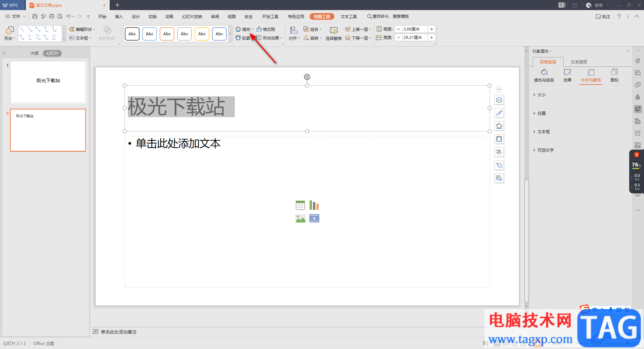The height and width of the screenshot is (349, 644).
Task: Open 填充与线条 fill and line section
Action: pos(544,76)
